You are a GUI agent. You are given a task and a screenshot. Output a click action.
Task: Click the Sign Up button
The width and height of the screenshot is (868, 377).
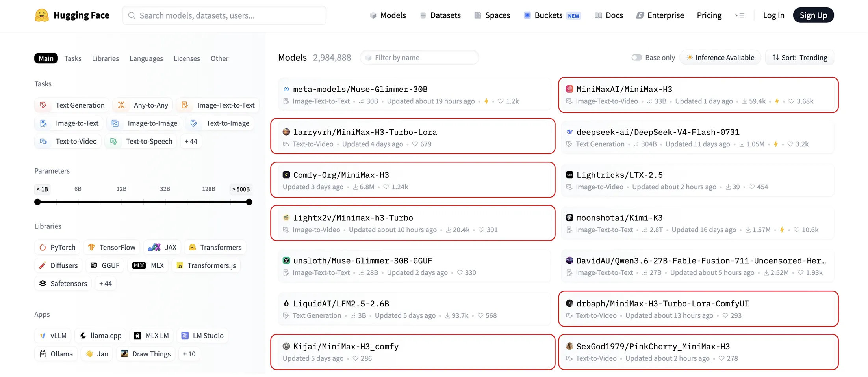pyautogui.click(x=813, y=15)
